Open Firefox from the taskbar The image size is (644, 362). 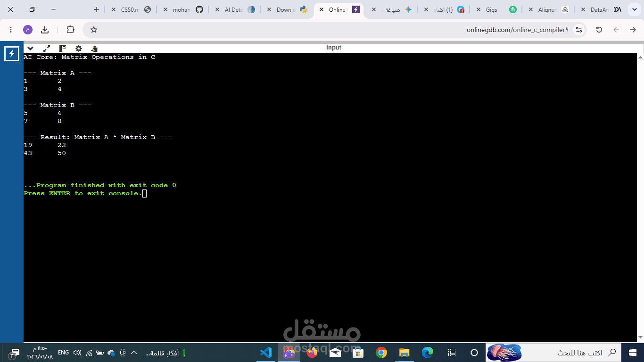(x=312, y=353)
